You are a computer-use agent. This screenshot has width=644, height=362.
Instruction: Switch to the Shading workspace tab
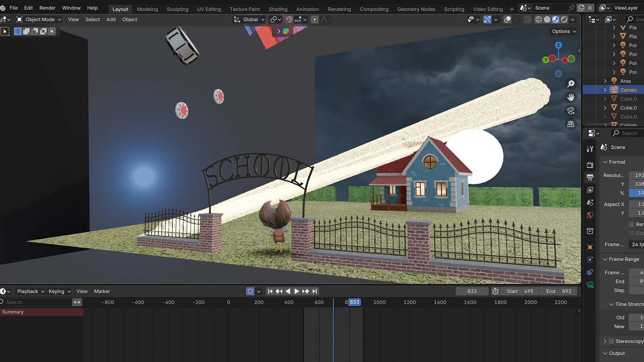[278, 9]
